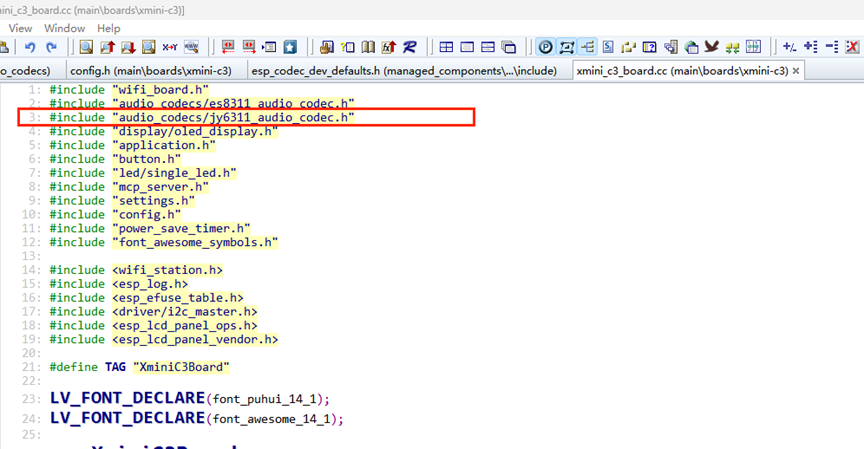This screenshot has width=864, height=449.
Task: Click "led/single_led.h" include string
Action: click(174, 173)
